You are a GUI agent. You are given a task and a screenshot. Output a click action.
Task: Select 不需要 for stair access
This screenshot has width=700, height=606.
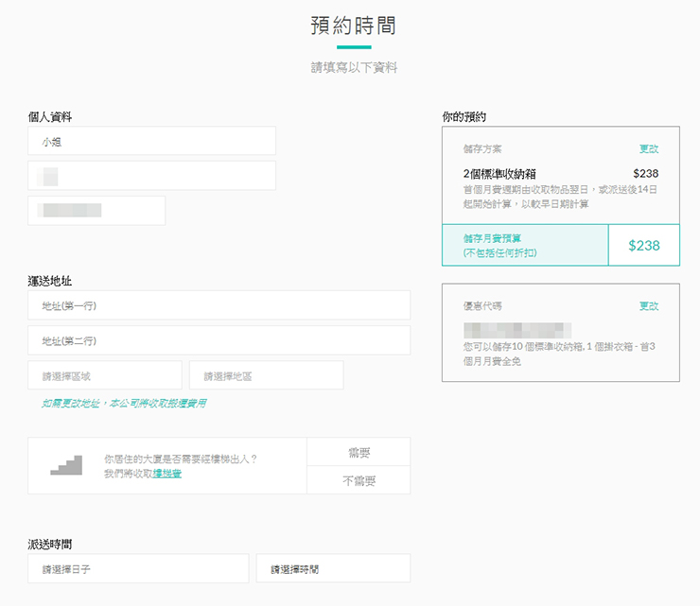359,480
